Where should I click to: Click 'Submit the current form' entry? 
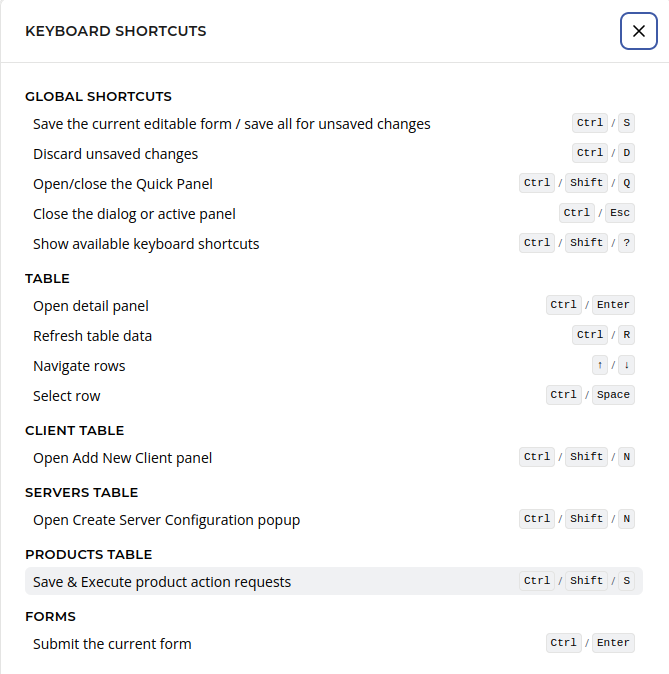[334, 643]
